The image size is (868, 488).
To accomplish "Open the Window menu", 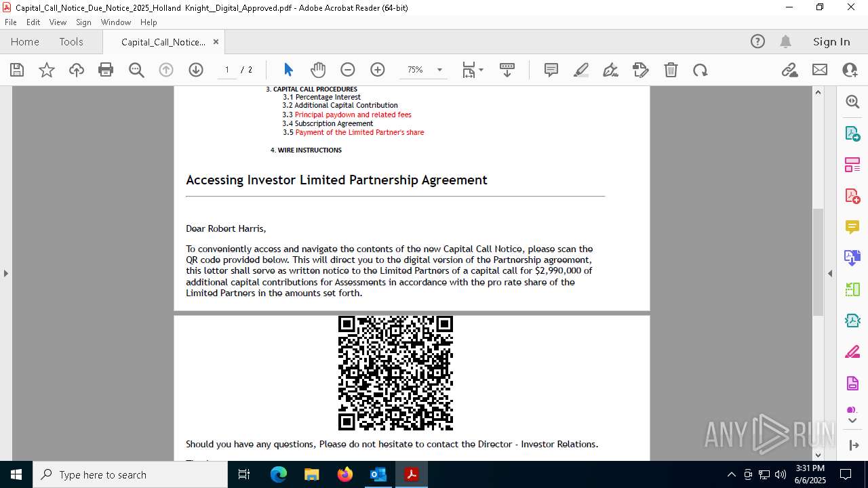I will 116,22.
